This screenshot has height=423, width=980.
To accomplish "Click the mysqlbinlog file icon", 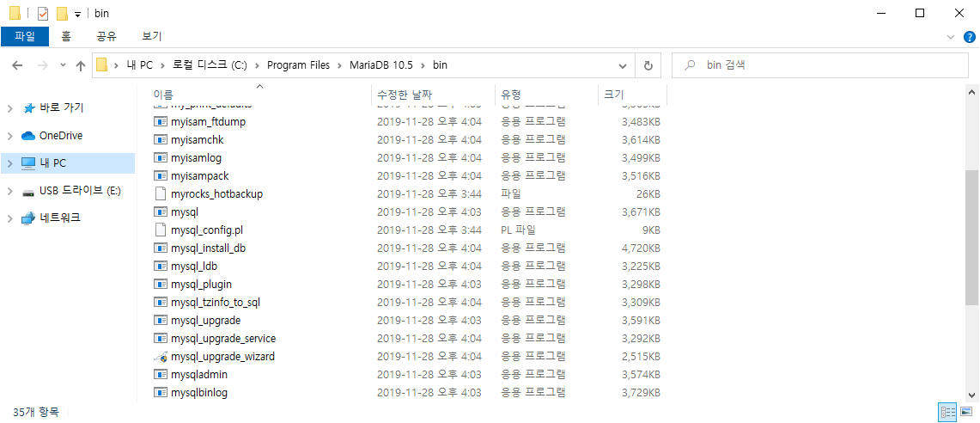I will click(x=161, y=393).
